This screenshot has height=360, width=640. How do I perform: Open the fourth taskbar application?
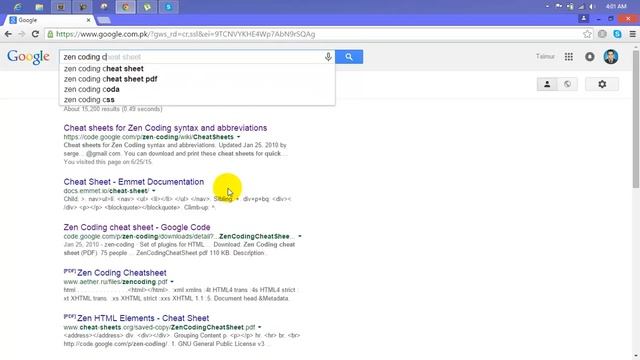83,7
